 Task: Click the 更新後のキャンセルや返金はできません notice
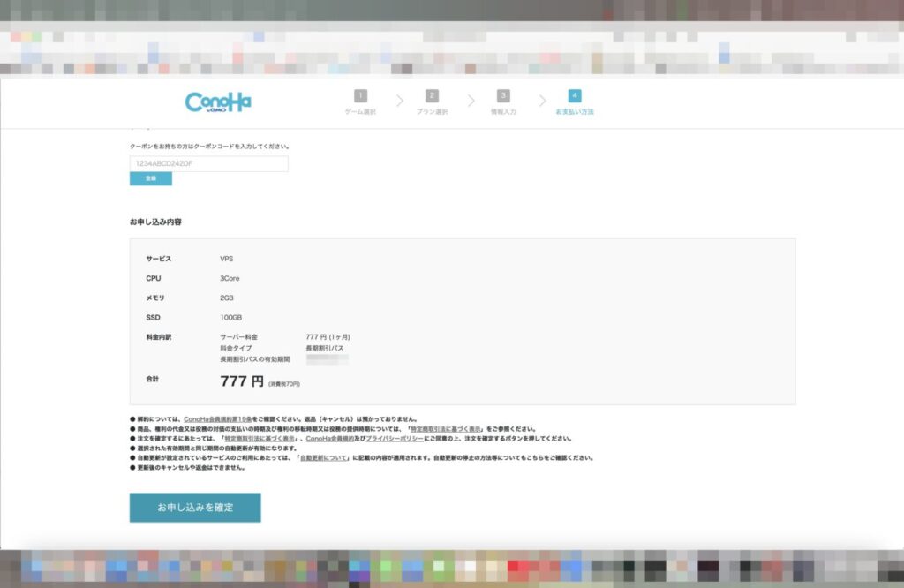coord(189,468)
